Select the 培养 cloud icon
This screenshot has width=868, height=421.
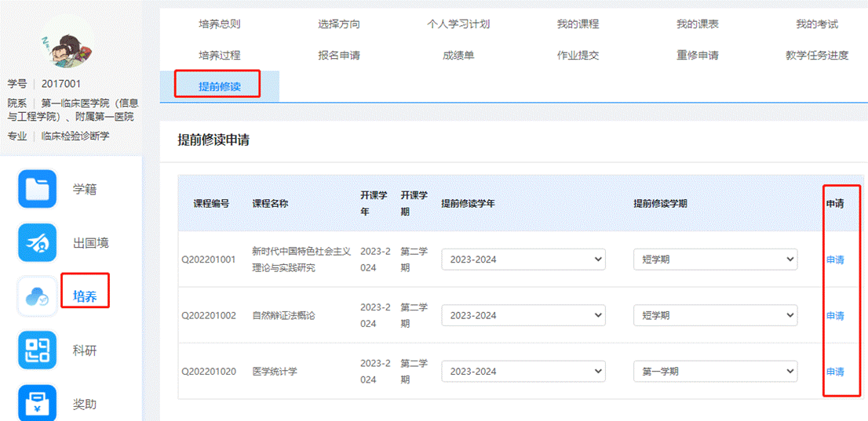point(37,296)
